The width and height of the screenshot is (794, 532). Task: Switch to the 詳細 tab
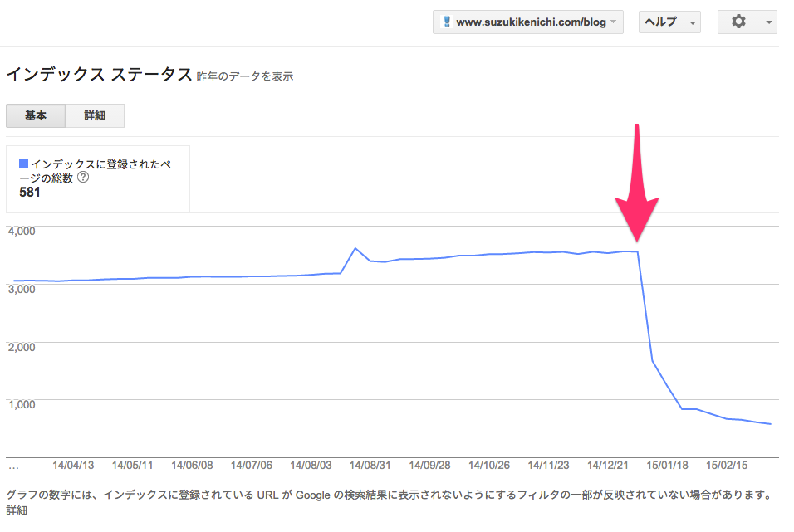click(95, 116)
